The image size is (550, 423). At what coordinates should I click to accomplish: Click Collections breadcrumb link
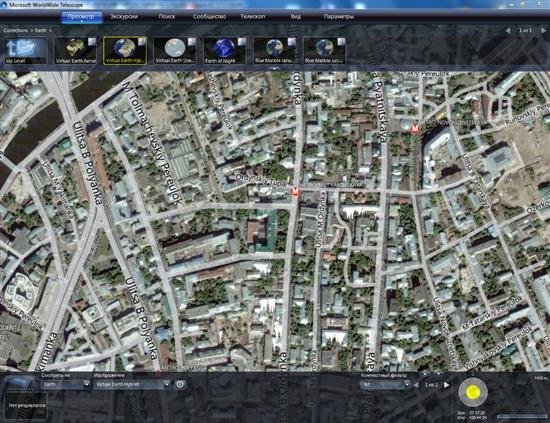[x=15, y=31]
